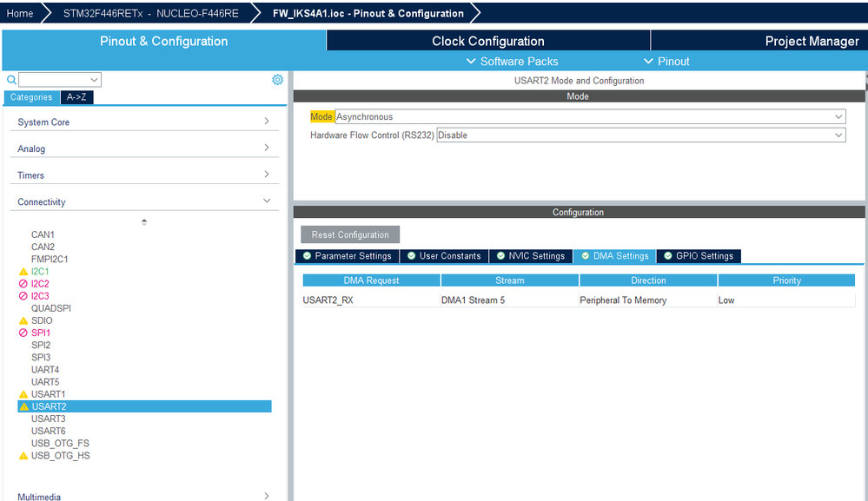Click the green check on NVIC Settings tab
The width and height of the screenshot is (868, 501).
click(500, 256)
